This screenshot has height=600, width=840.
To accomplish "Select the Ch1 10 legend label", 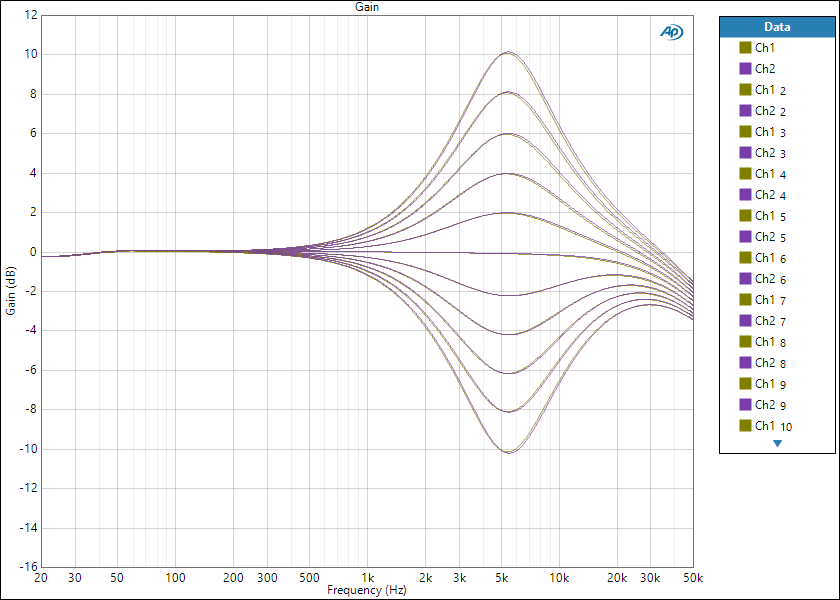I will (x=774, y=426).
